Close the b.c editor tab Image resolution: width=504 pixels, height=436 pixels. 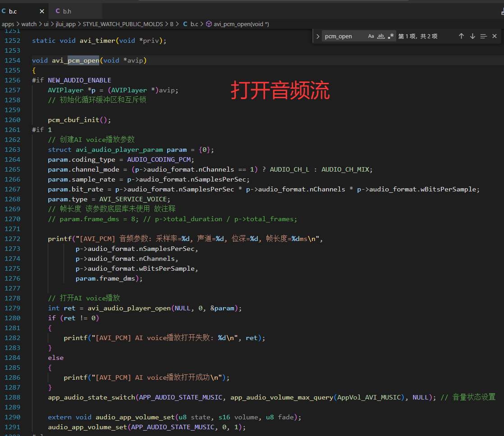pos(42,11)
